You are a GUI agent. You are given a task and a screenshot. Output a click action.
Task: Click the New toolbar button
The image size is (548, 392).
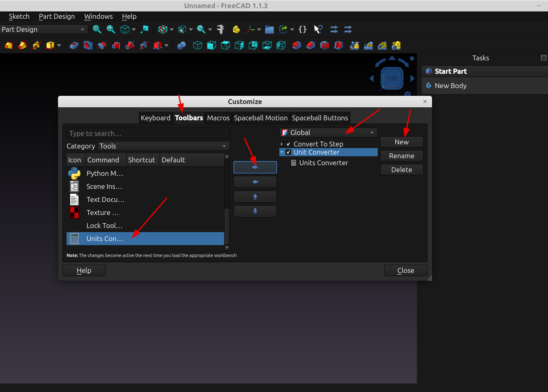[x=402, y=142]
